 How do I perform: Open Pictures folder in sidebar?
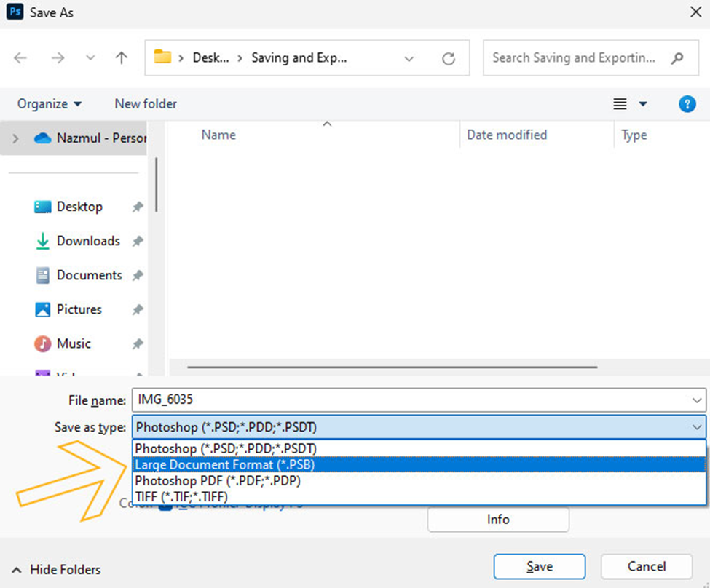(79, 309)
